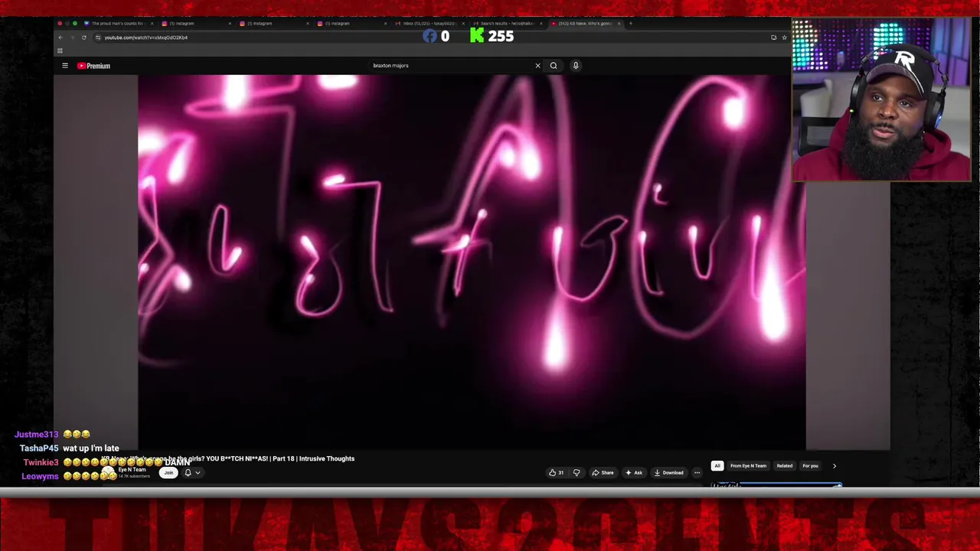Dislike the video with thumbs down
980x551 pixels.
tap(577, 473)
